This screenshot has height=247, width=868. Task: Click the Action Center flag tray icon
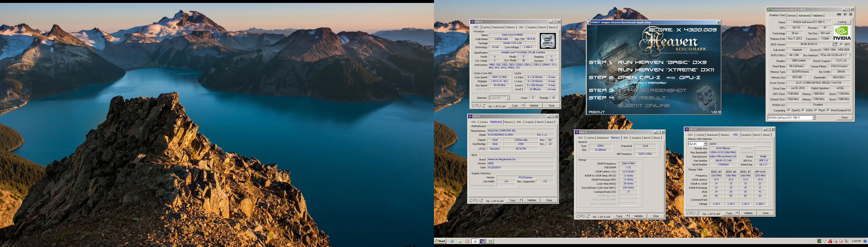coord(841,241)
